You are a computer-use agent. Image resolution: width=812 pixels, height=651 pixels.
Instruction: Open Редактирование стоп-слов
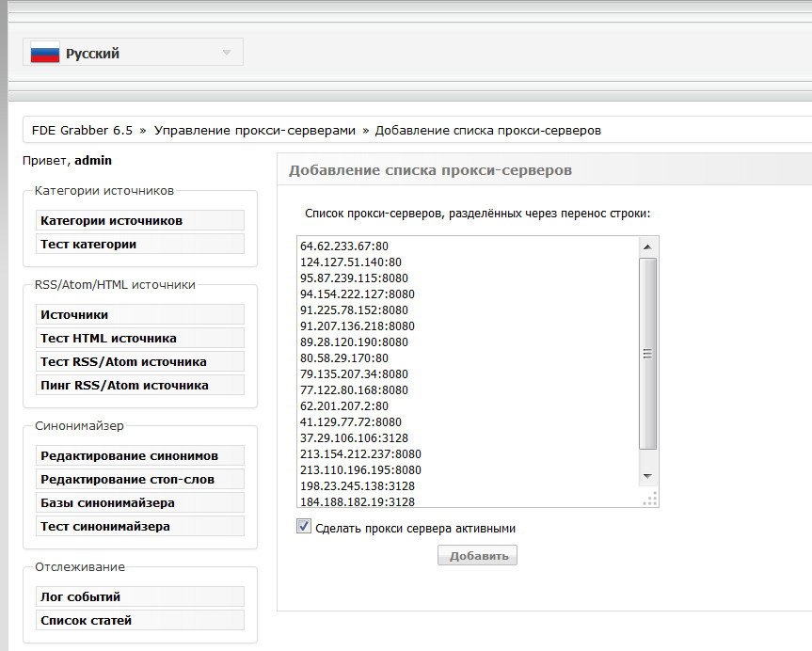click(x=140, y=480)
